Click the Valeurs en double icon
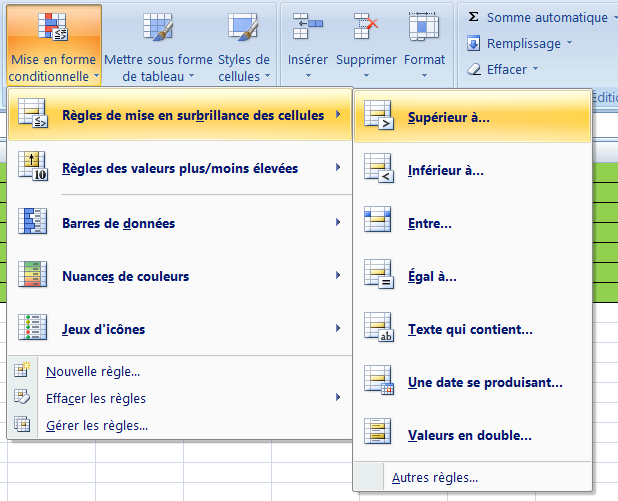The image size is (618, 501). point(378,431)
